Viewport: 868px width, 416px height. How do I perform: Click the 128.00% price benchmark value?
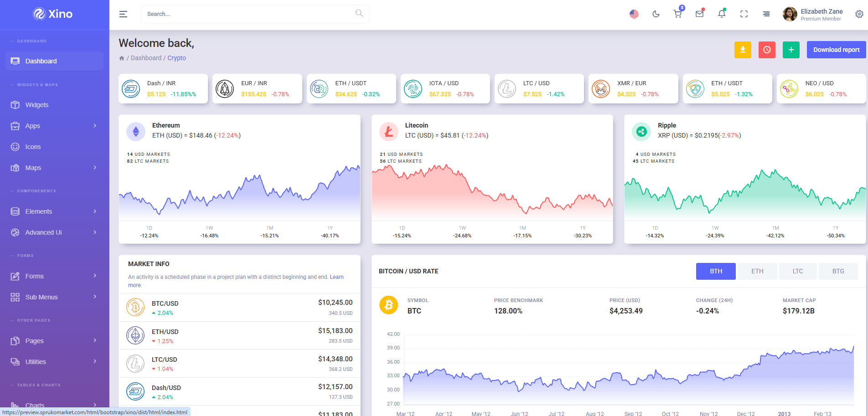point(508,311)
